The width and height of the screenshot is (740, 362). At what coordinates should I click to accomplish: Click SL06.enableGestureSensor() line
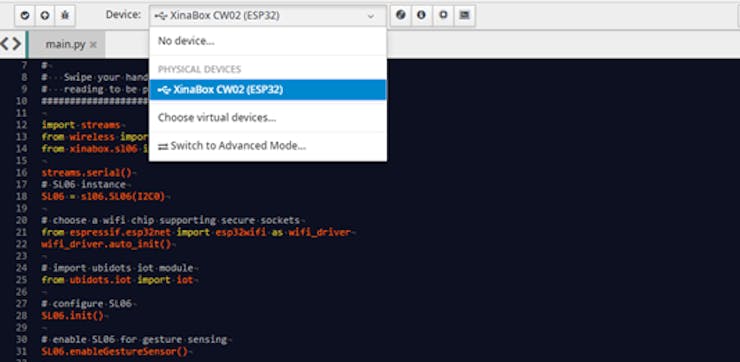(115, 352)
